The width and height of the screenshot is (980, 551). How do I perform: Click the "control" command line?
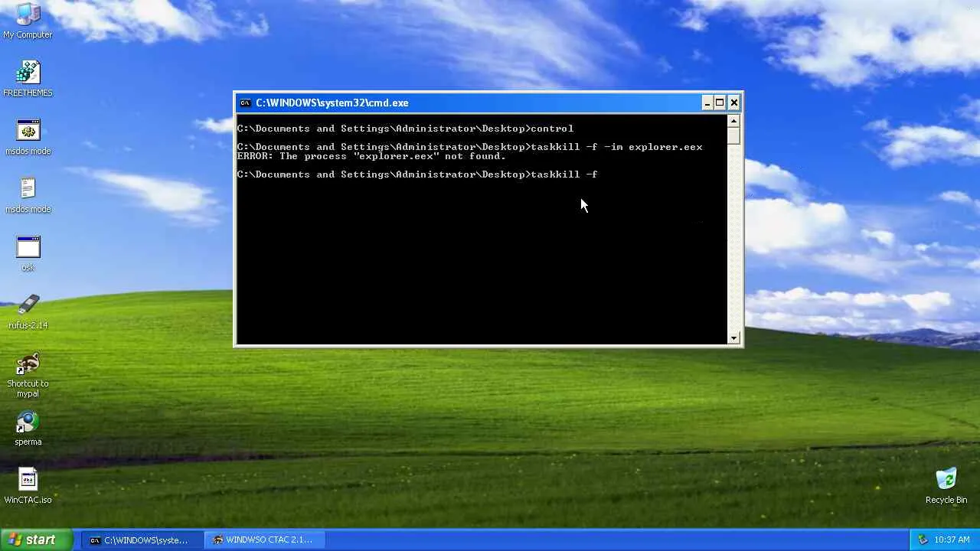click(405, 129)
